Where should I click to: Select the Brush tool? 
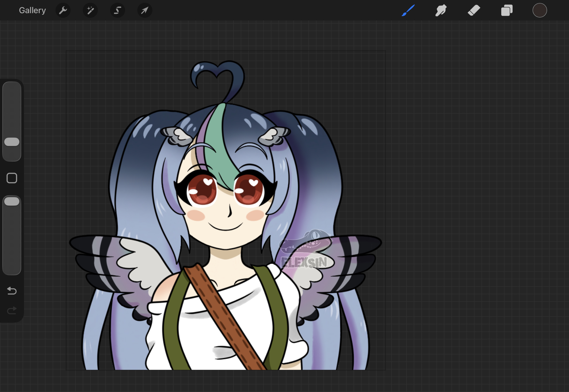tap(408, 11)
